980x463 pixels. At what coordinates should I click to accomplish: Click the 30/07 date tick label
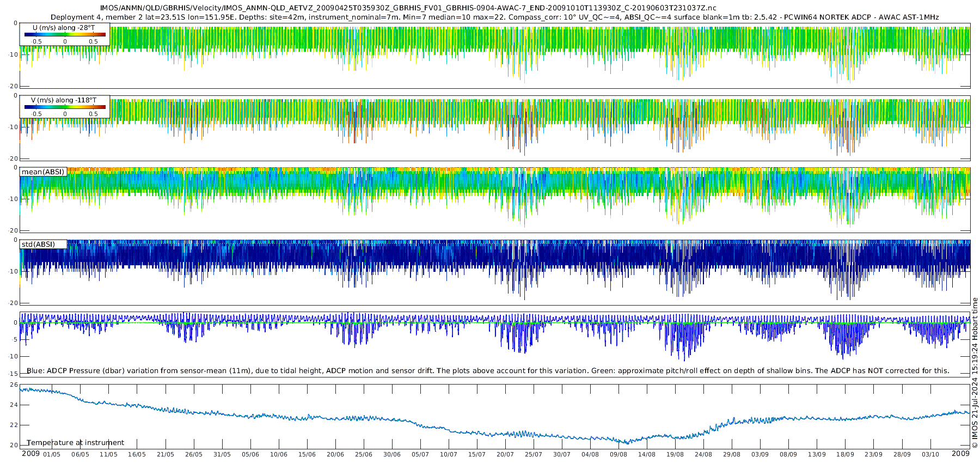[x=561, y=454]
